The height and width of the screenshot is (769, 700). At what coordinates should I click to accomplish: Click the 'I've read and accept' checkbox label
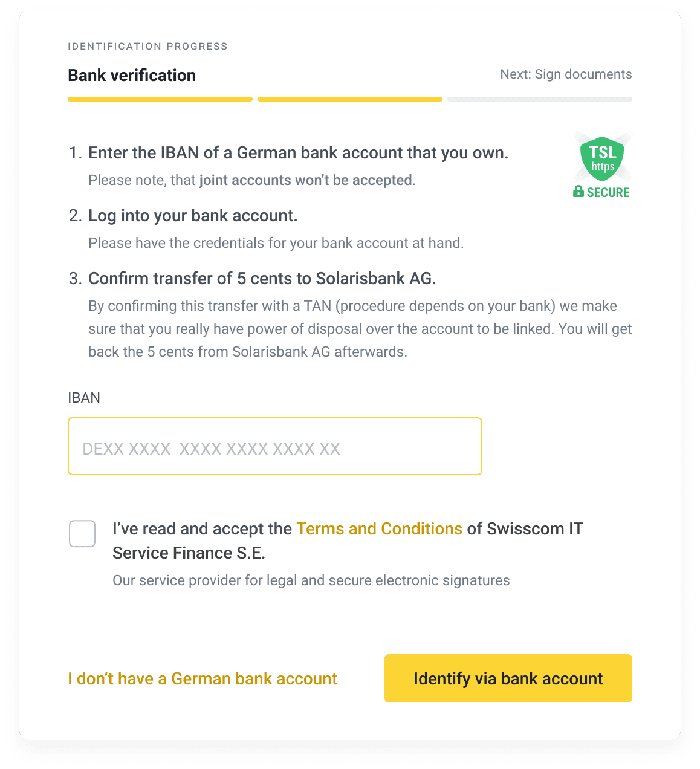point(348,540)
